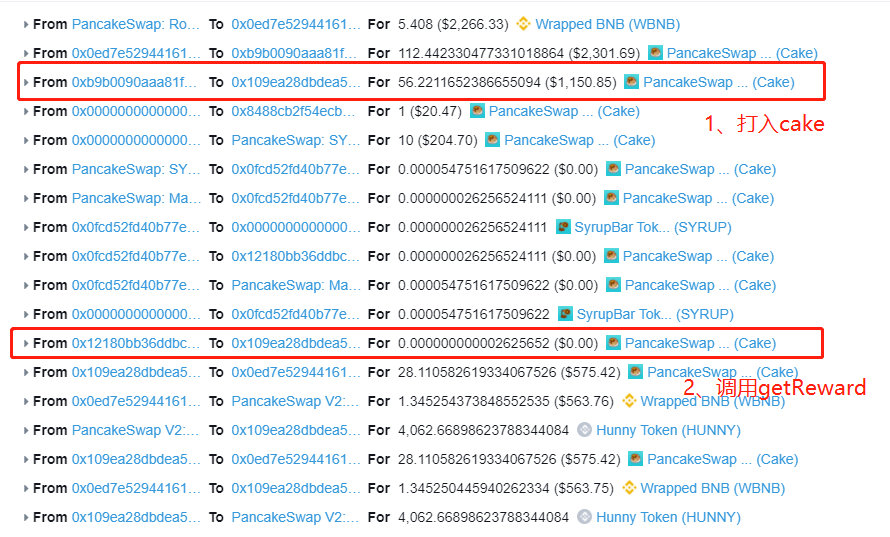Click Cake icon in row from PancakeSwap: Ma…
The height and width of the screenshot is (537, 890).
click(x=611, y=198)
